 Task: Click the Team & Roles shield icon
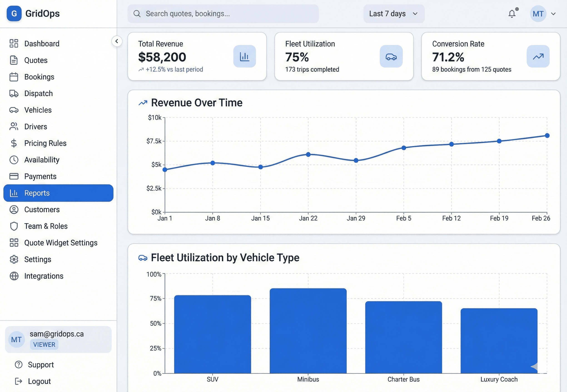[14, 226]
